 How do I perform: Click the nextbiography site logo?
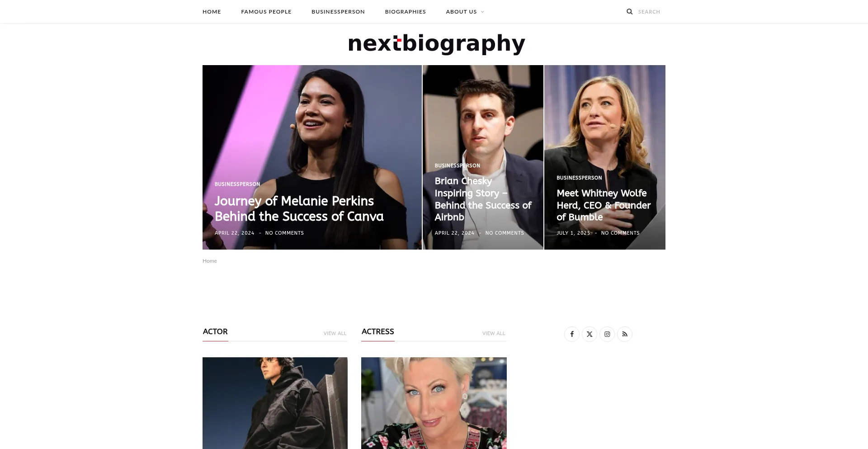[437, 43]
